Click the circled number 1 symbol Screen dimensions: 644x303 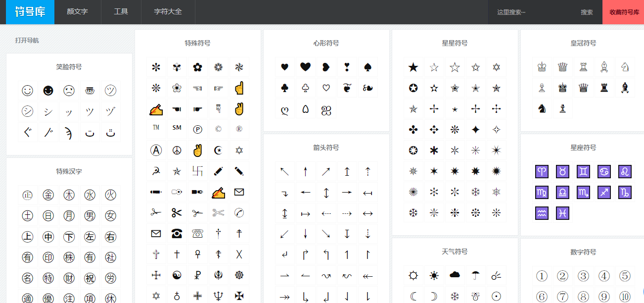point(542,276)
